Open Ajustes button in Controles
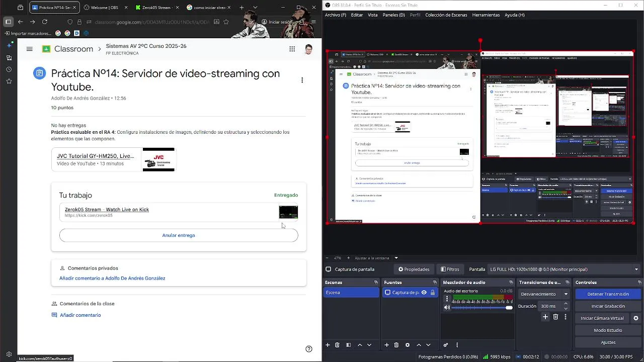The height and width of the screenshot is (362, 644). [608, 342]
